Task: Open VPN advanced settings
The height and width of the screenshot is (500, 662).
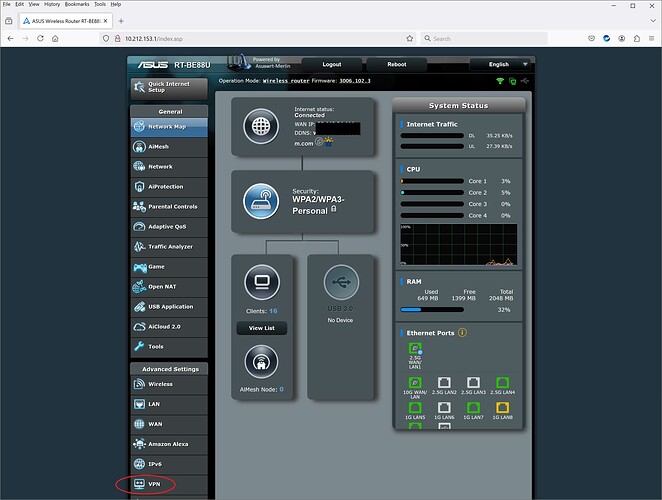Action: (169, 484)
